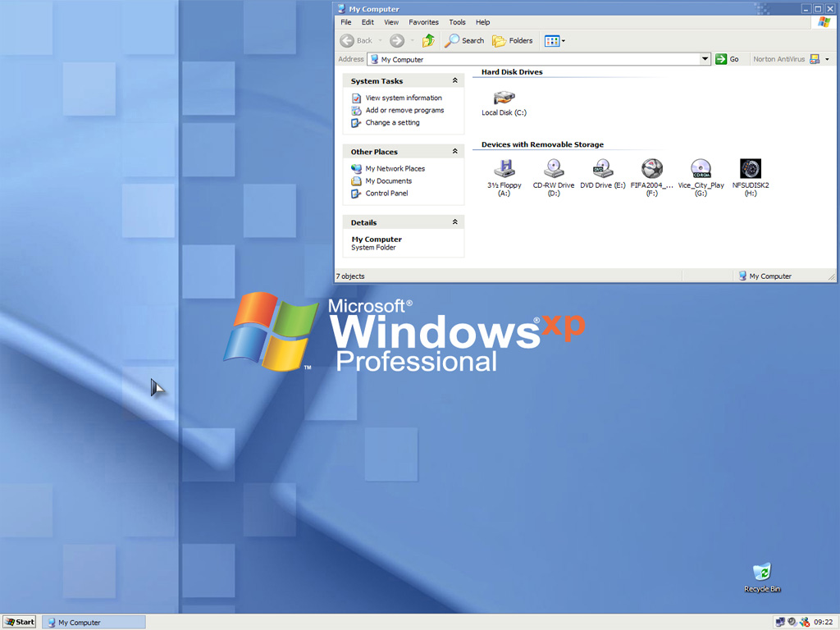
Task: Collapse the Other Places panel
Action: coord(454,151)
